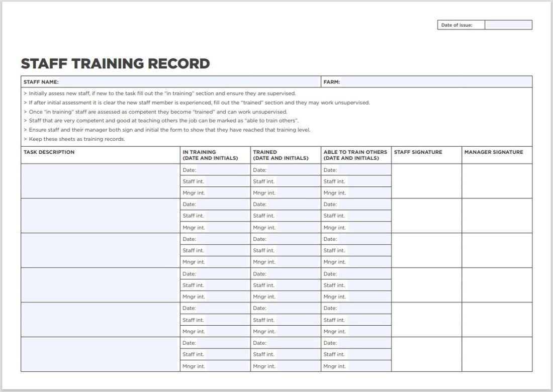
Task: Select fourth task's Trained Staff int. field
Action: pyautogui.click(x=297, y=285)
